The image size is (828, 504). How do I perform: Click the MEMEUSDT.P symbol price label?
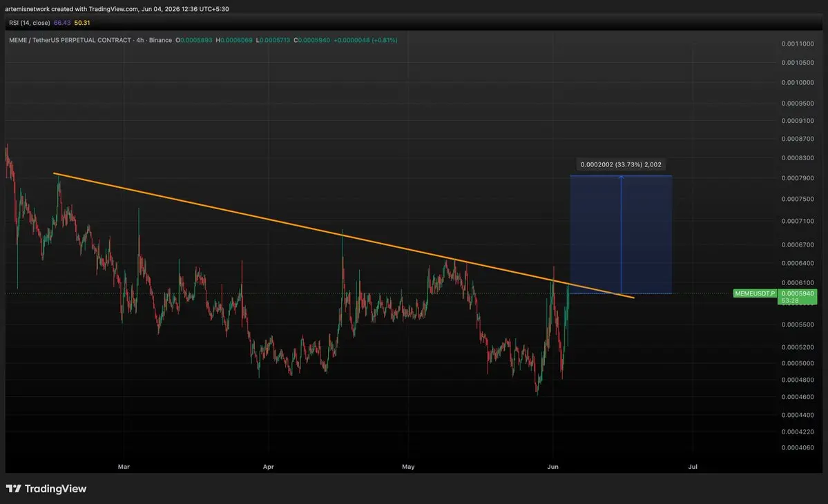tap(755, 293)
